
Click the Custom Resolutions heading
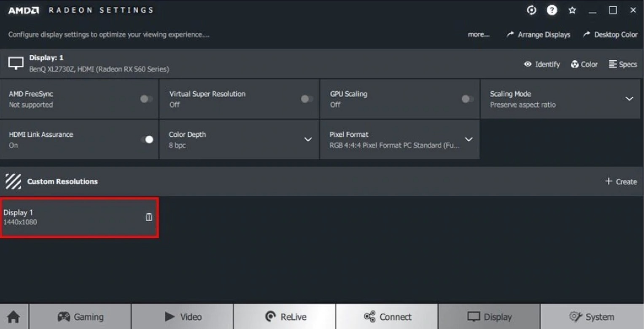62,182
